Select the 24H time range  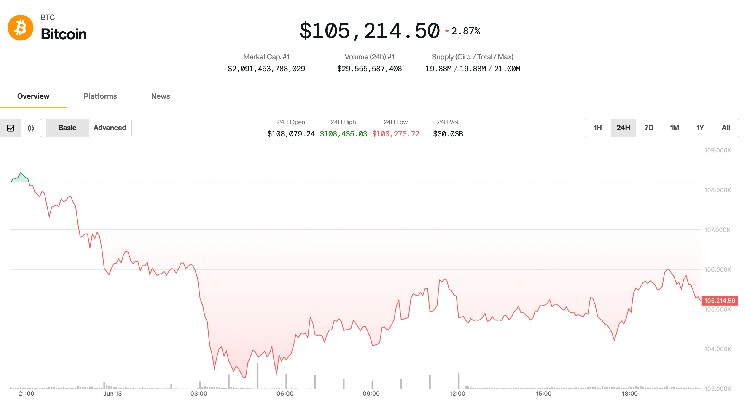click(x=623, y=128)
